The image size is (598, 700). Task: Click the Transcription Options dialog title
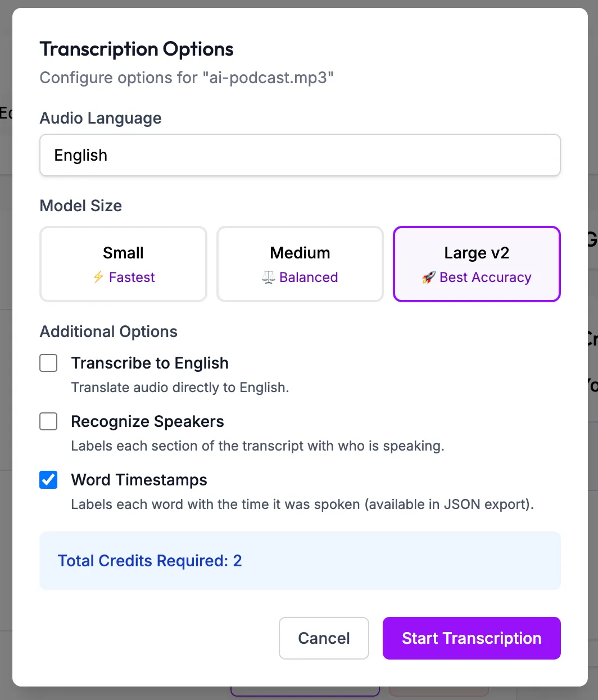pyautogui.click(x=136, y=49)
